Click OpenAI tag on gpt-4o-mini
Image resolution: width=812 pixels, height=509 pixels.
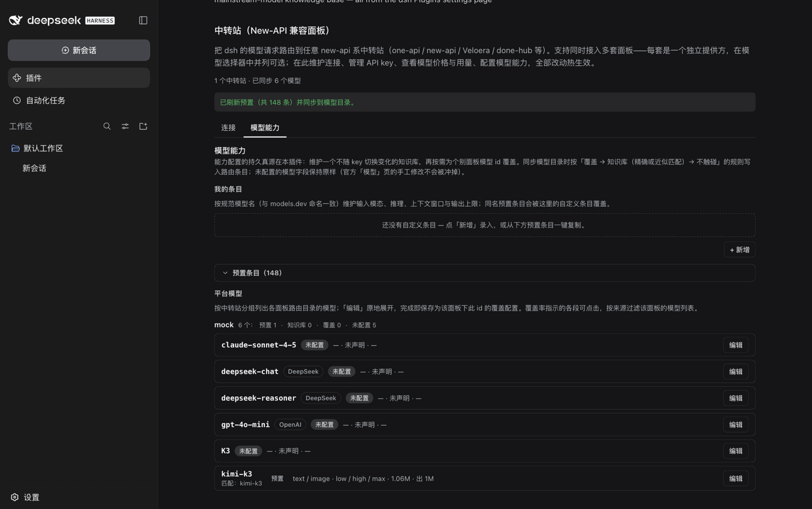[x=290, y=424]
